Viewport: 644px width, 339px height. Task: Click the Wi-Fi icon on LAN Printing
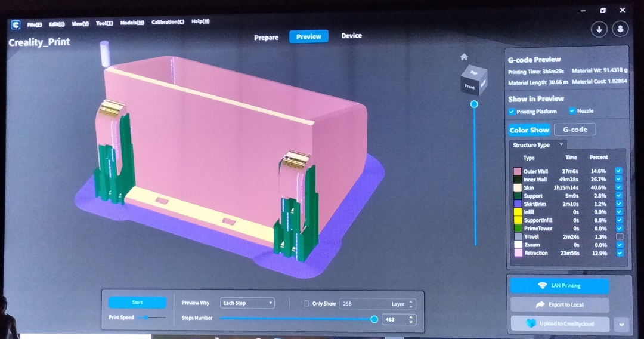click(542, 286)
